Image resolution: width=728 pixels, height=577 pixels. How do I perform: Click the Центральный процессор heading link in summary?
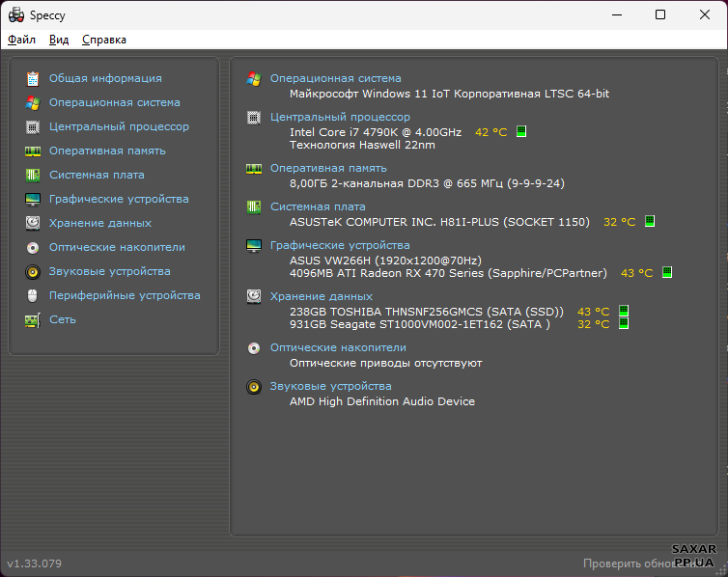coord(340,117)
